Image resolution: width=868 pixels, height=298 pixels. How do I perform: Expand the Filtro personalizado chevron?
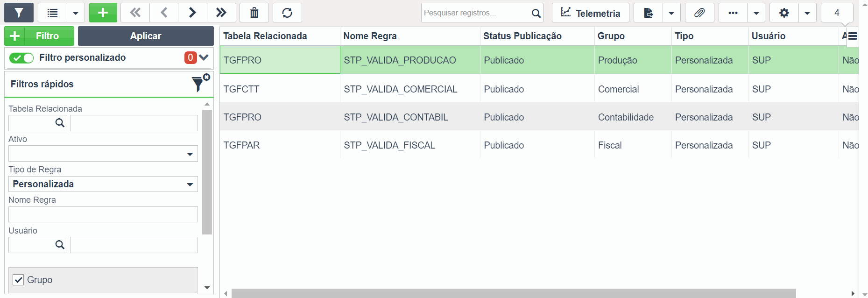[x=204, y=57]
